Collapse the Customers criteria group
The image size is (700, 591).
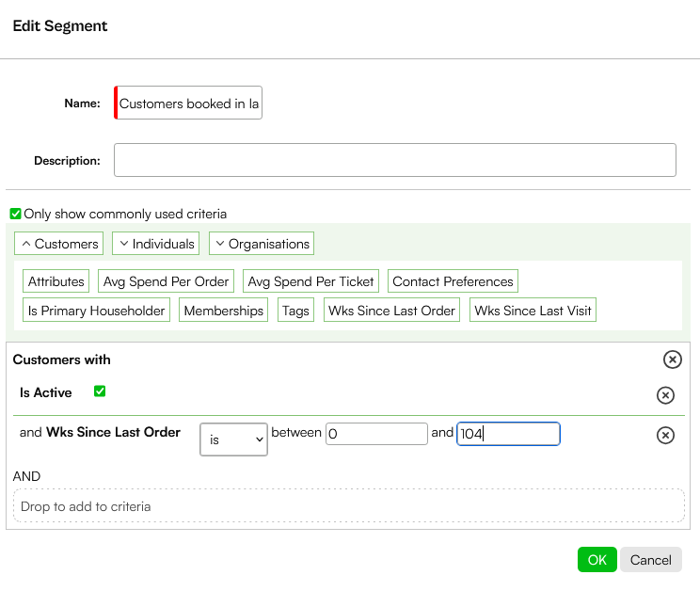[59, 244]
